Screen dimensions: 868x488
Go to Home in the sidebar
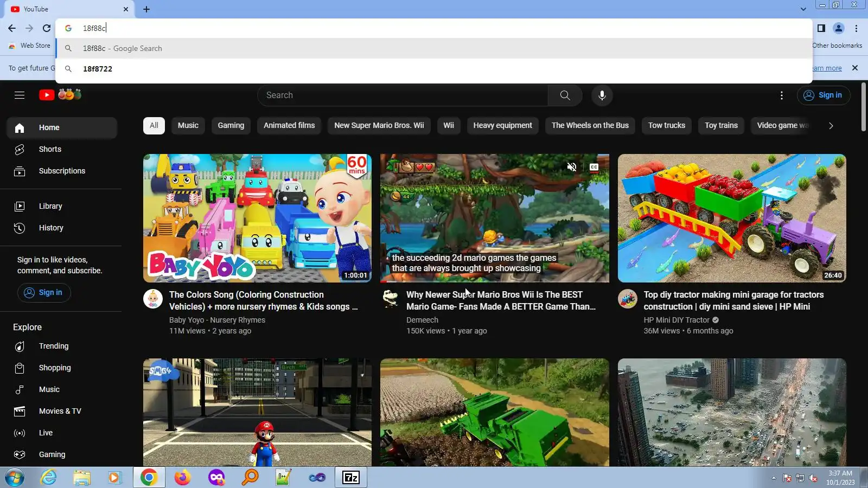click(62, 127)
